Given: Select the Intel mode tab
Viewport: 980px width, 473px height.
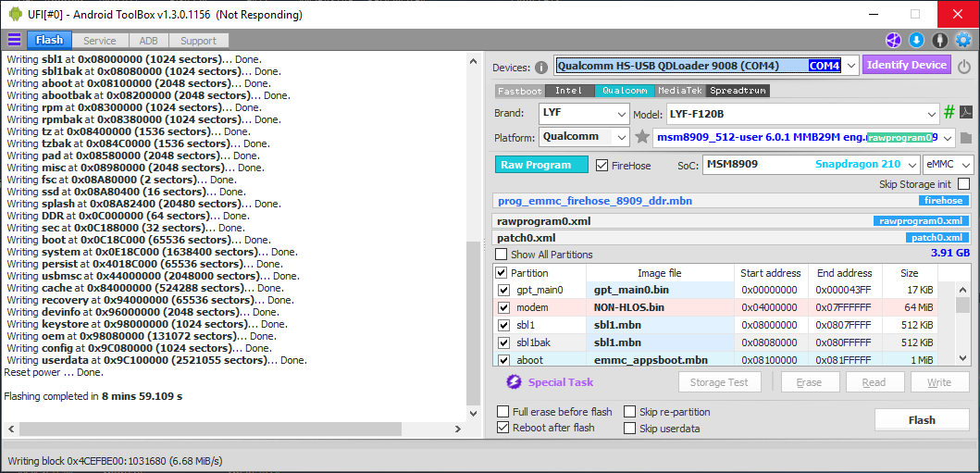Looking at the screenshot, I should (x=569, y=91).
